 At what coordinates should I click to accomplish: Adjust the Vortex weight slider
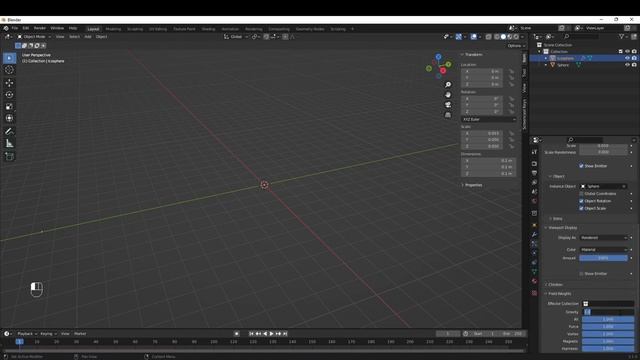(608, 334)
